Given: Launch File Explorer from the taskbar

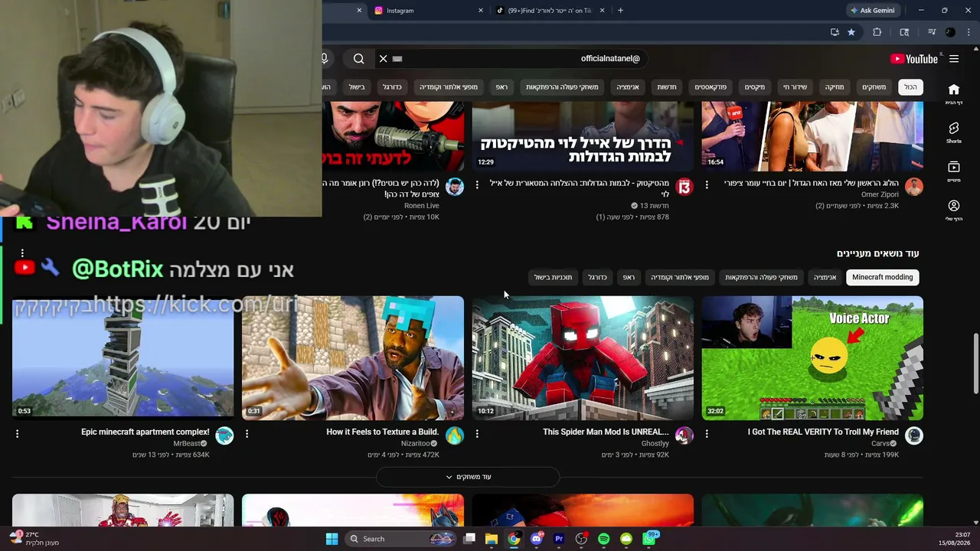Looking at the screenshot, I should 492,539.
